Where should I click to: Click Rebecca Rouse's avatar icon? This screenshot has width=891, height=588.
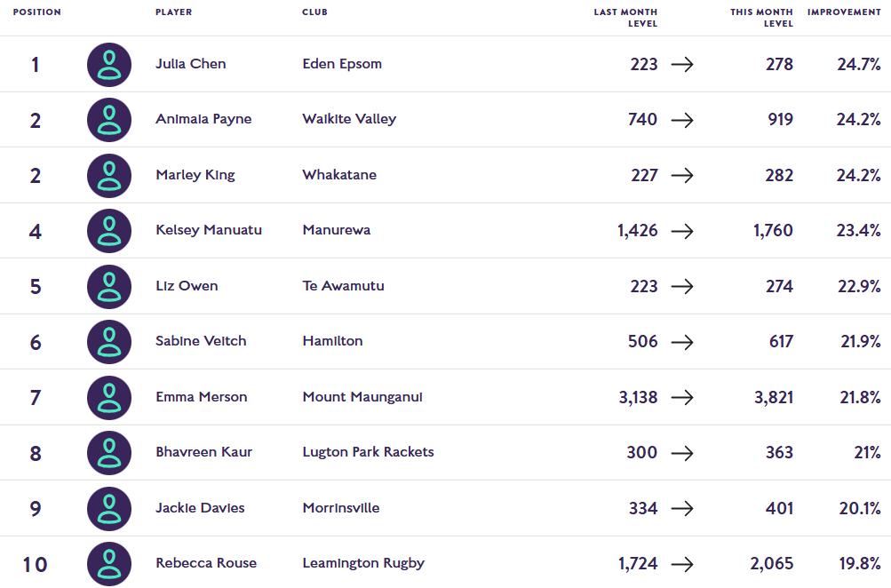click(109, 564)
